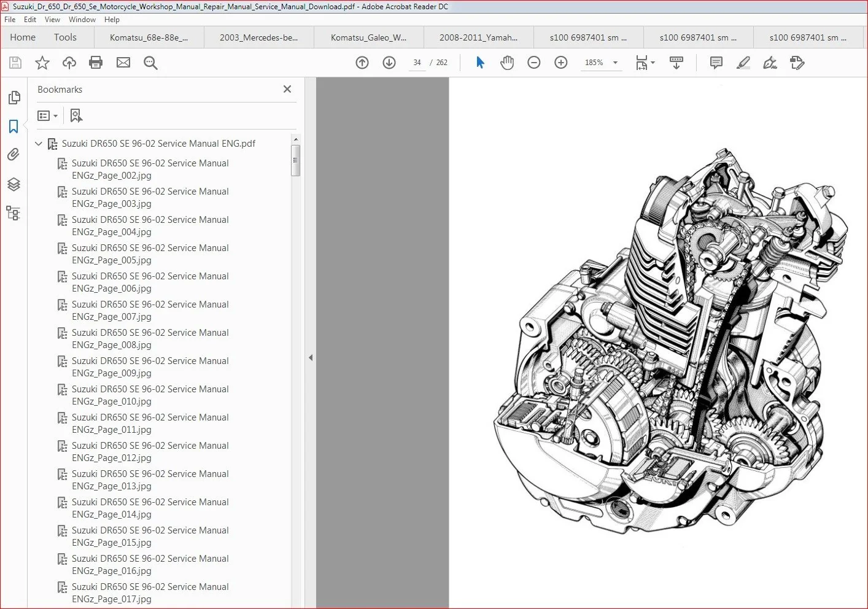Click the Stamp tool icon
Viewport: 868px width, 609px height.
point(797,63)
